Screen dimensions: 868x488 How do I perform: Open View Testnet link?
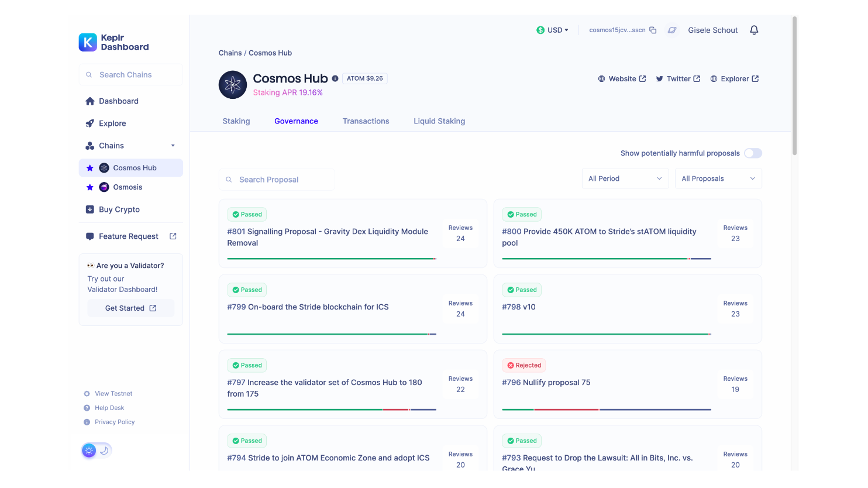[113, 394]
